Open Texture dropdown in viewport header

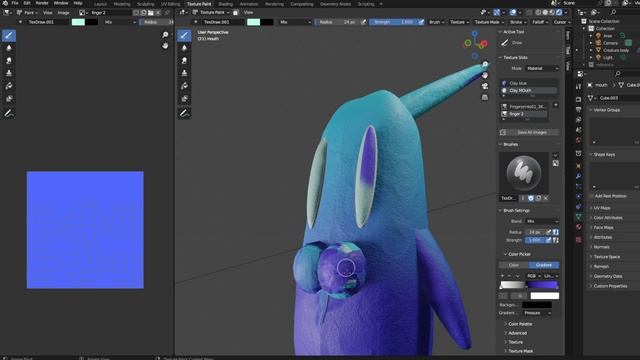pyautogui.click(x=459, y=22)
